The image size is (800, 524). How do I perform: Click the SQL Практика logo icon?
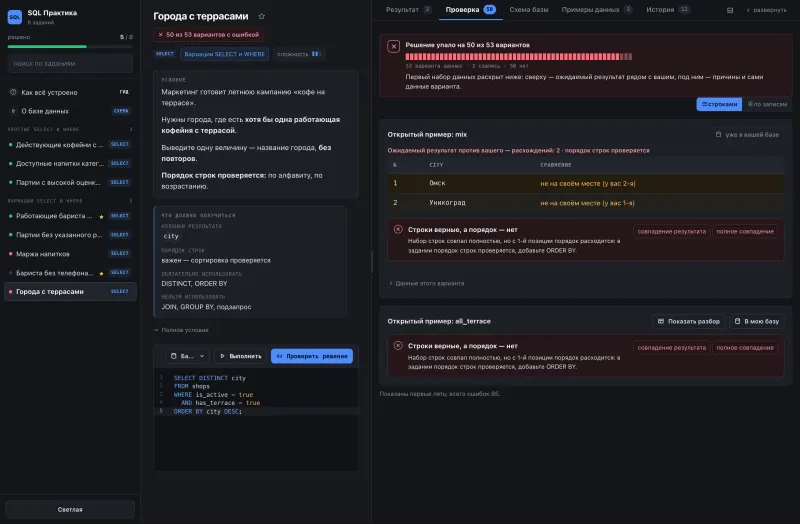(x=14, y=17)
